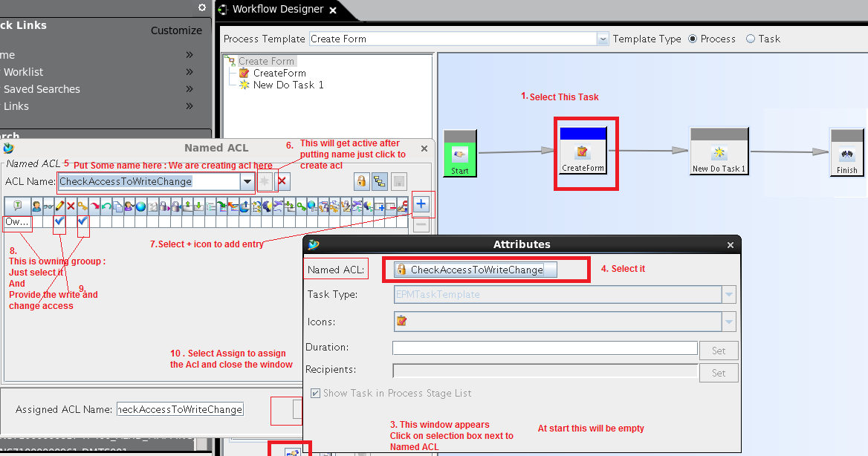This screenshot has height=456, width=868.
Task: Select the CreateForm task node in the diagram
Action: pos(586,152)
